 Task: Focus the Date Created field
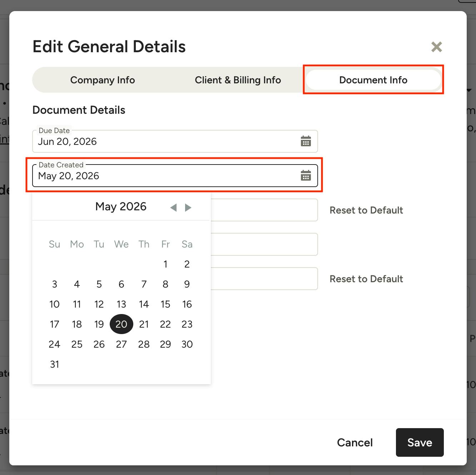point(175,176)
